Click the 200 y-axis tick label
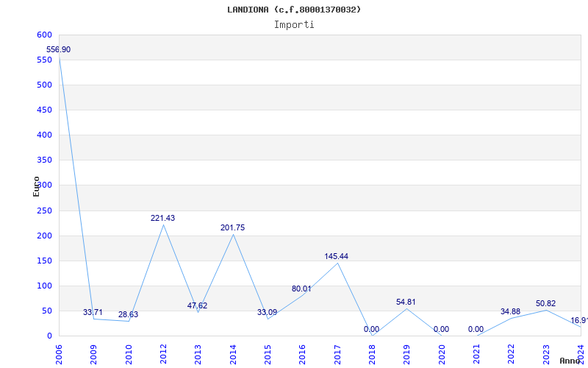 pos(44,236)
